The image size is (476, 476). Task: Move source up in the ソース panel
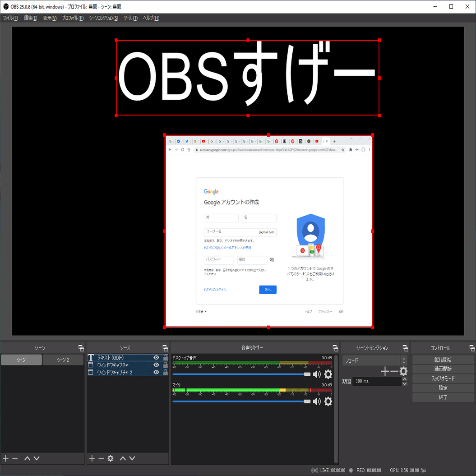click(x=123, y=458)
